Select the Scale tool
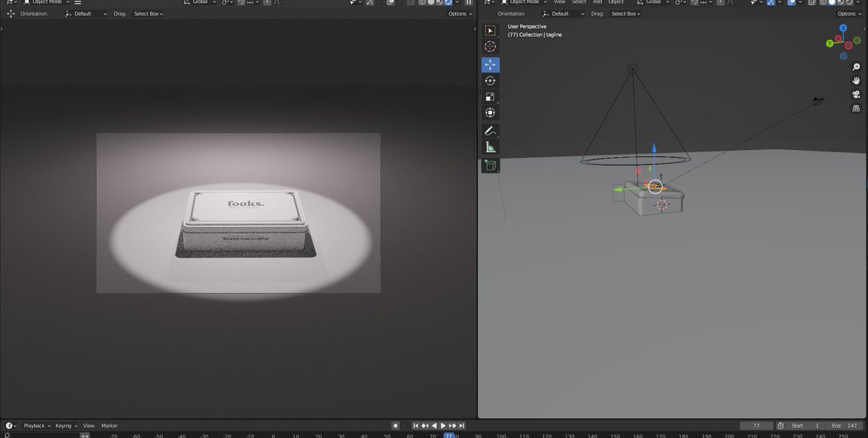Screen dimensions: 868x438 [x=490, y=96]
